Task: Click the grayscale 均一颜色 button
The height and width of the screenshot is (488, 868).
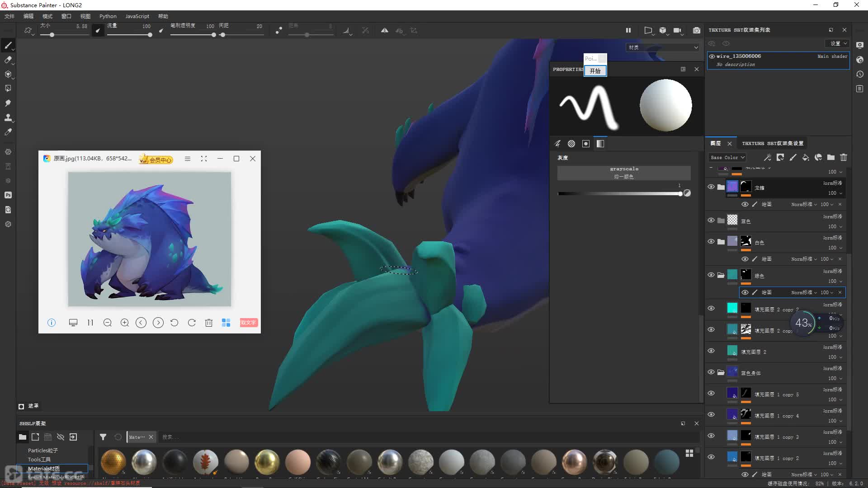Action: click(x=624, y=173)
